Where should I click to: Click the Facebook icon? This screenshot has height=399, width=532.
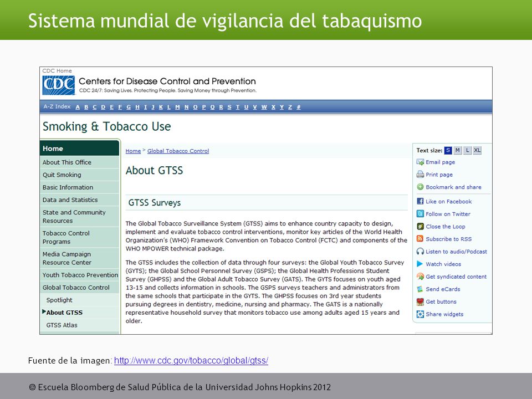(x=420, y=201)
